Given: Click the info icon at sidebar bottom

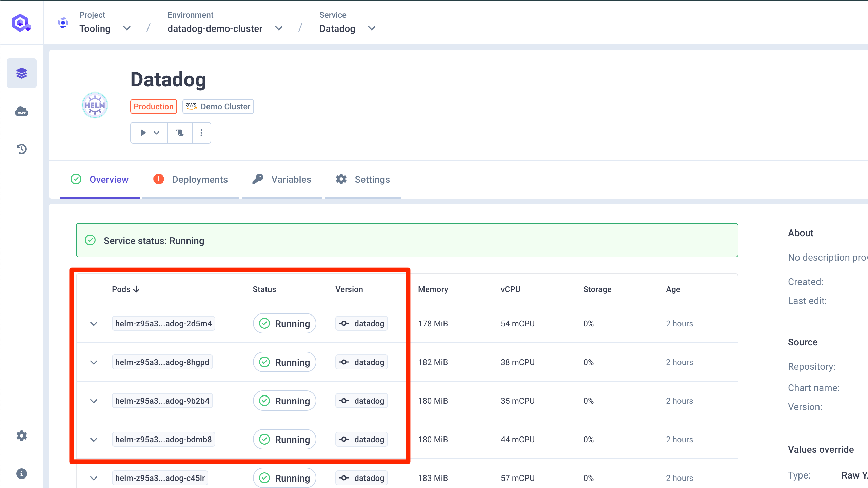Looking at the screenshot, I should point(21,474).
